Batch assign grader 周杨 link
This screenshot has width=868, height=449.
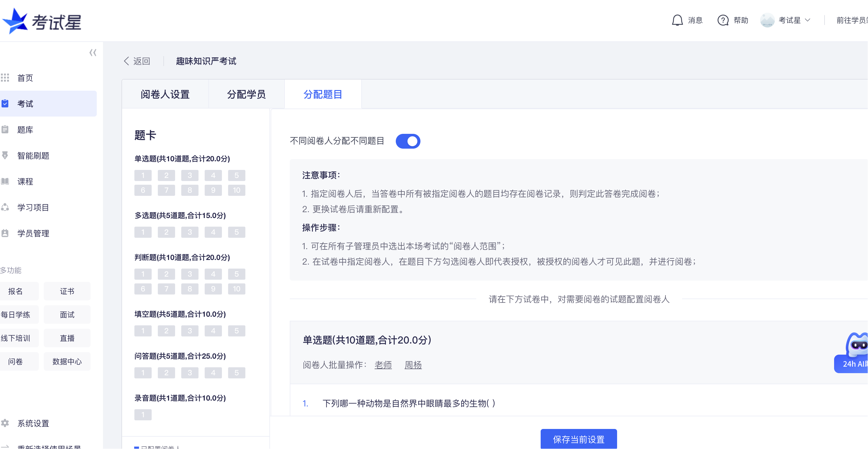tap(413, 365)
